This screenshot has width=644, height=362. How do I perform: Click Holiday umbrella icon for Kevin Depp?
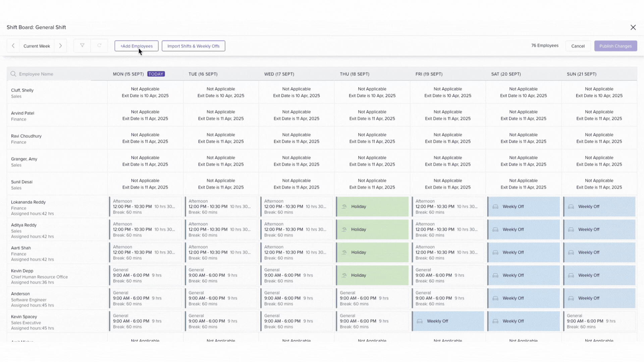(x=344, y=275)
